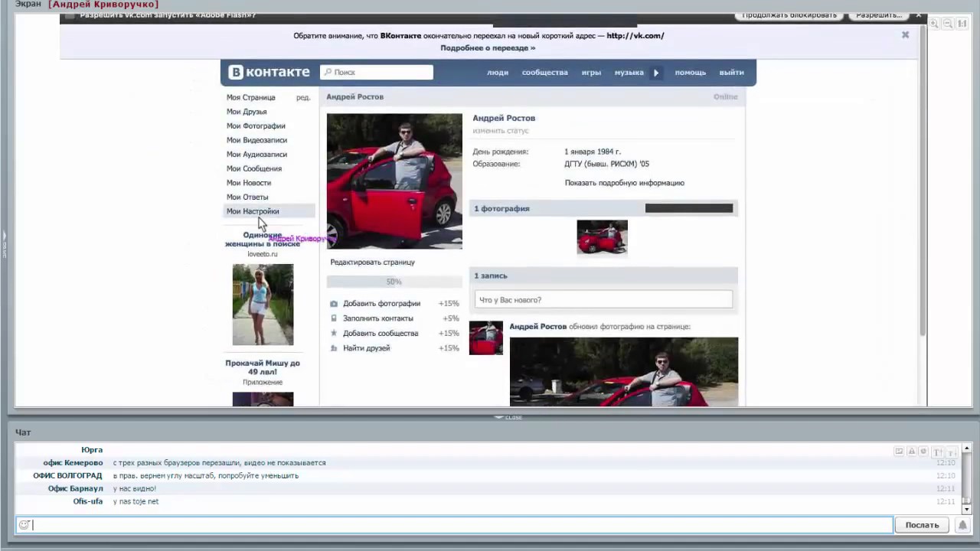Click the zoom out magnifier icon
This screenshot has height=551, width=980.
click(x=948, y=24)
